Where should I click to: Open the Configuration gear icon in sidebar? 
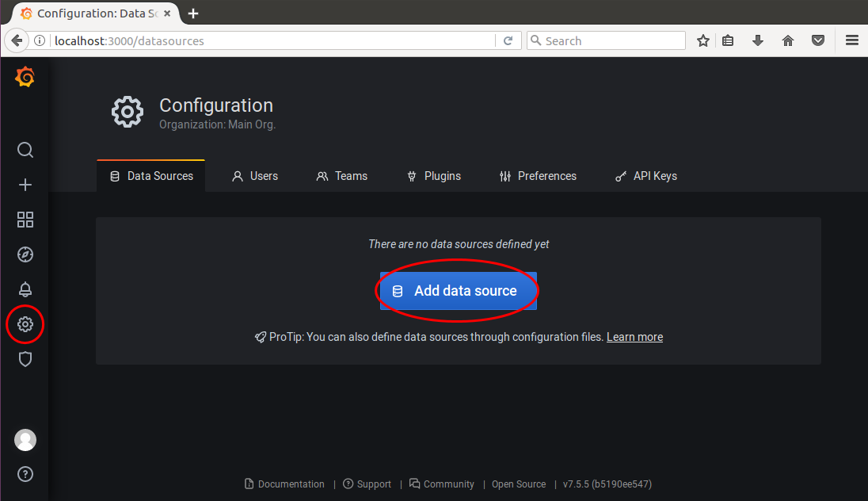[25, 324]
